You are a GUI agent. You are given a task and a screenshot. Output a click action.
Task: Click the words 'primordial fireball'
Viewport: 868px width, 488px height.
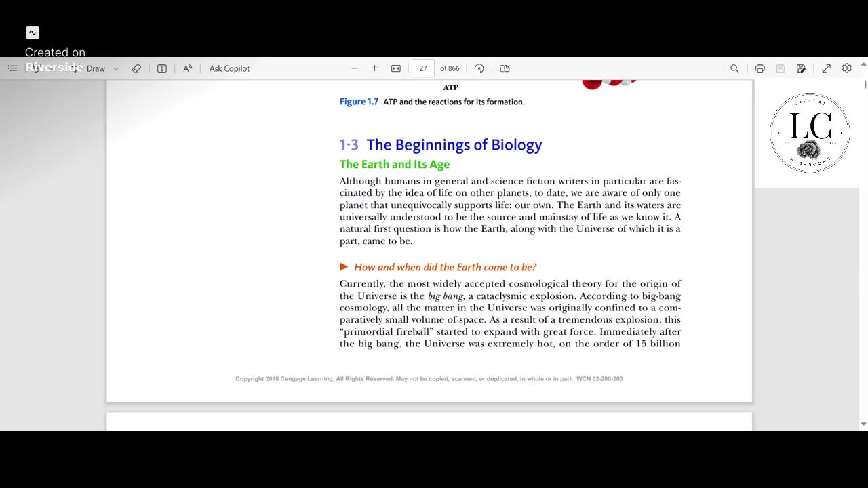tap(388, 332)
